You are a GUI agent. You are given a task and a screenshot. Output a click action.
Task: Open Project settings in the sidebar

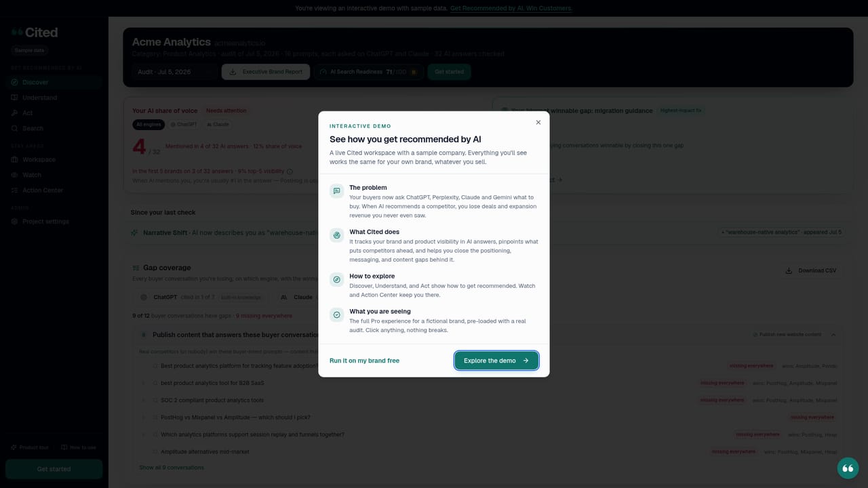pos(53,222)
